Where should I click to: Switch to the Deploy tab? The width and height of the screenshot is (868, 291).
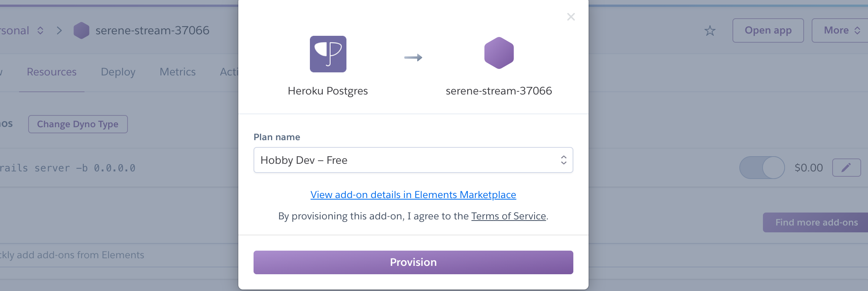[x=118, y=72]
